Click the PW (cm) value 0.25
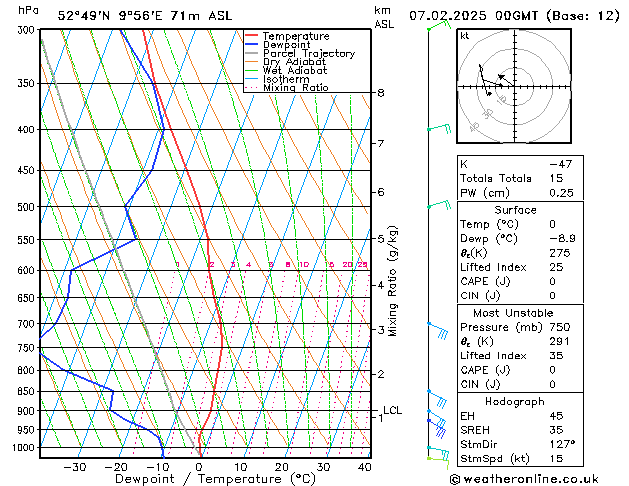The image size is (629, 486). click(561, 193)
